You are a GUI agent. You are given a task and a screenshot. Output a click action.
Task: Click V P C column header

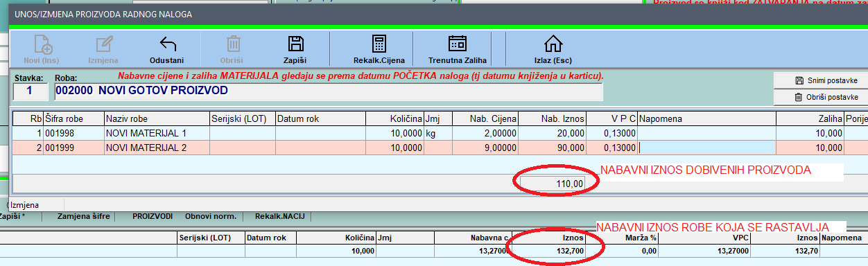[x=612, y=119]
